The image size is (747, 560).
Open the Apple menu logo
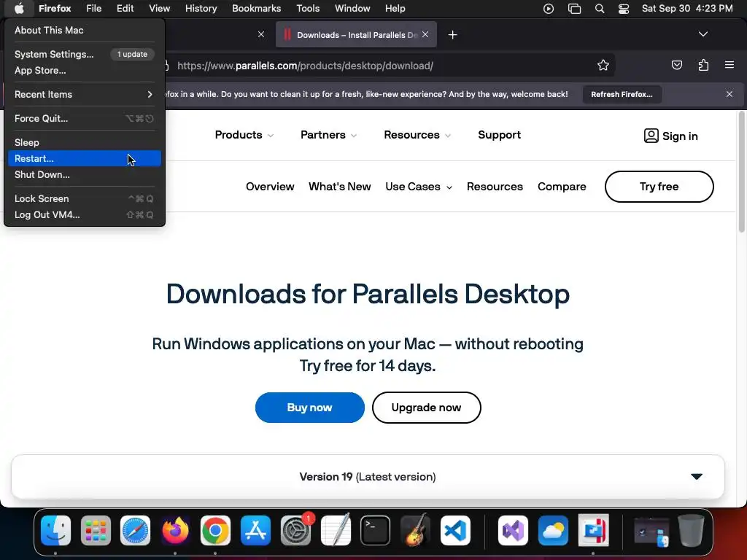(19, 9)
